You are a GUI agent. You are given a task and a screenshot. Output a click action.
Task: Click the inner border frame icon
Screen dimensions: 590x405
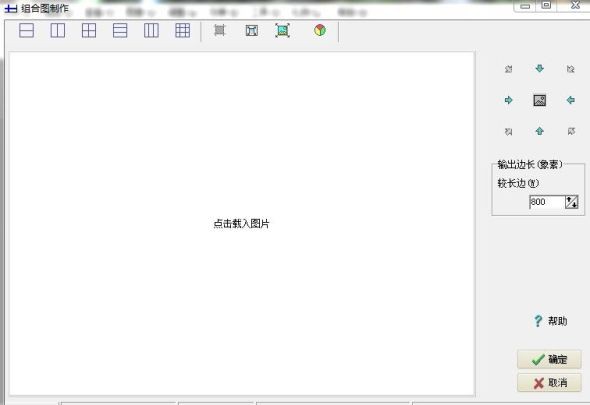252,30
